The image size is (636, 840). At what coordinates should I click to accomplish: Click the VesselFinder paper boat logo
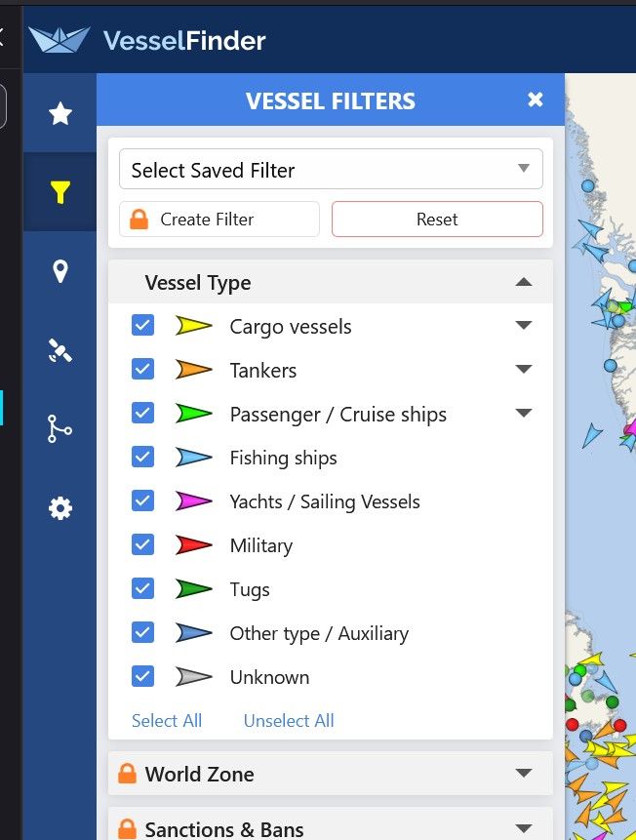click(60, 40)
